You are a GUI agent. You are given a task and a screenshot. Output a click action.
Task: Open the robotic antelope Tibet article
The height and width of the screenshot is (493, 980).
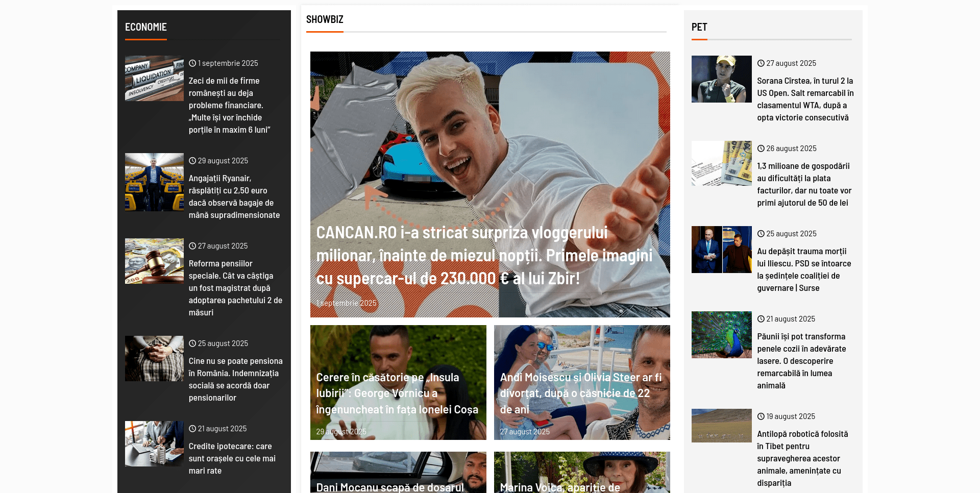tap(802, 458)
